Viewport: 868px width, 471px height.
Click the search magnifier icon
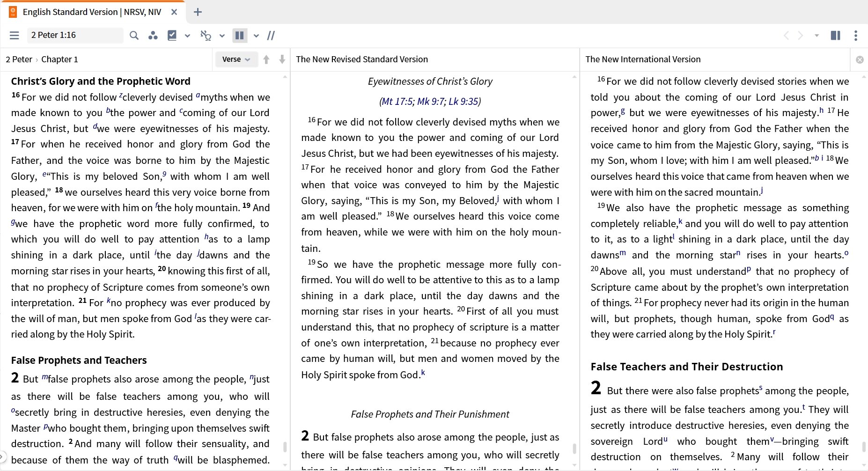pyautogui.click(x=134, y=35)
